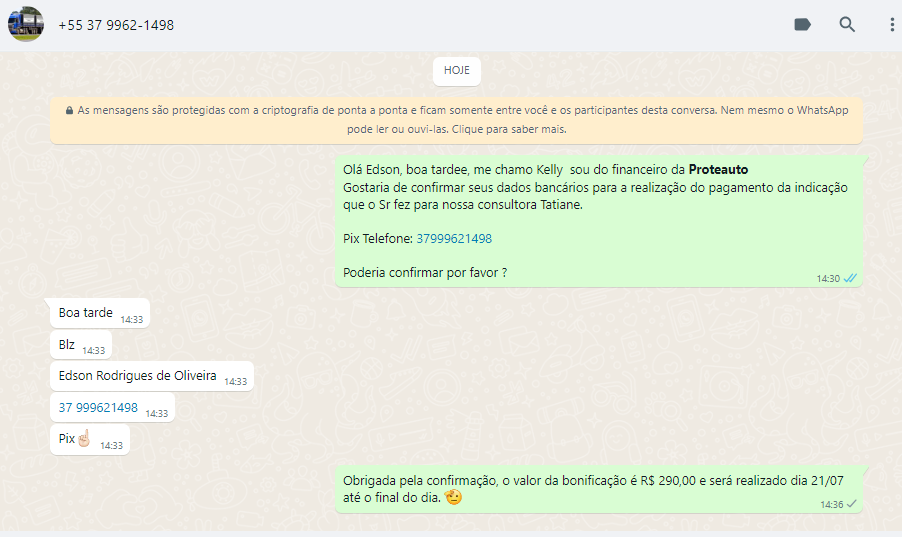Click the lock icon in encryption notice
This screenshot has height=537, width=902.
(69, 111)
